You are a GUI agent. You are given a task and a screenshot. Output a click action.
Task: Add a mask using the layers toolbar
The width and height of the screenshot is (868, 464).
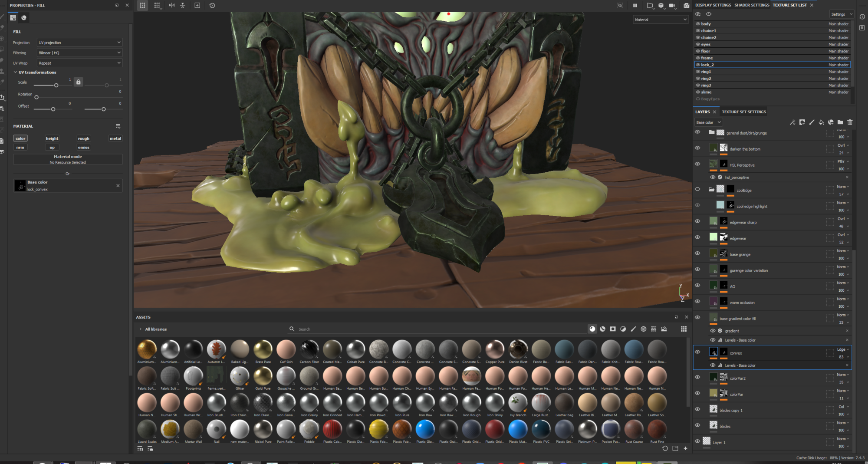pyautogui.click(x=802, y=122)
